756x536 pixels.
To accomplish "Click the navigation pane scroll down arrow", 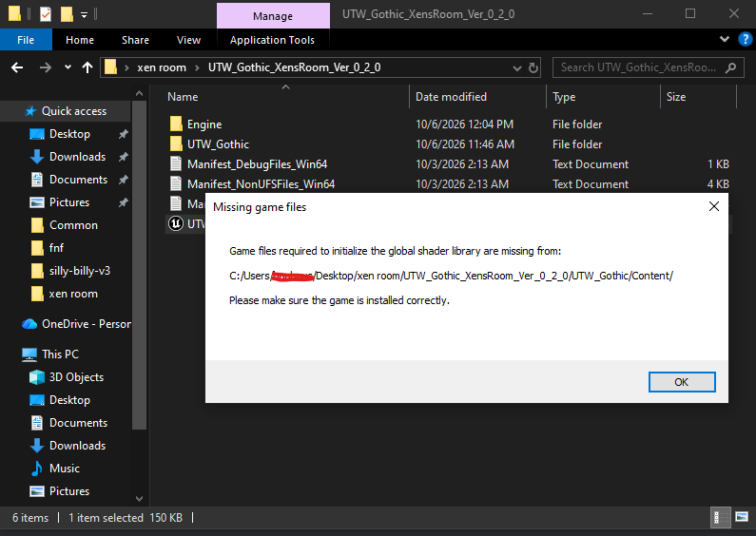I will point(140,499).
